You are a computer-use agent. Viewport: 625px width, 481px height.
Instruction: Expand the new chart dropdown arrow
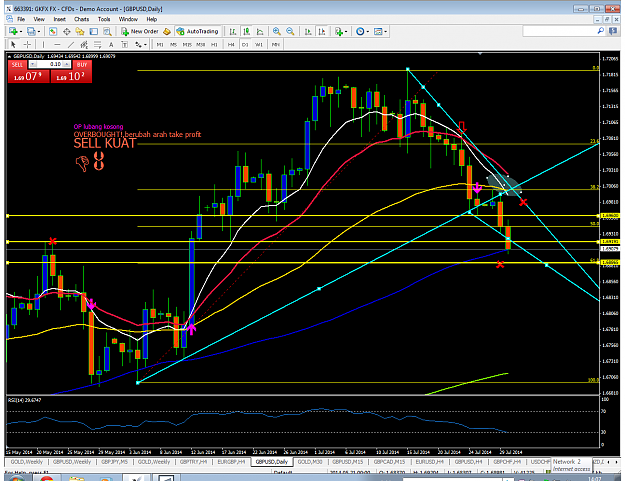coord(21,31)
